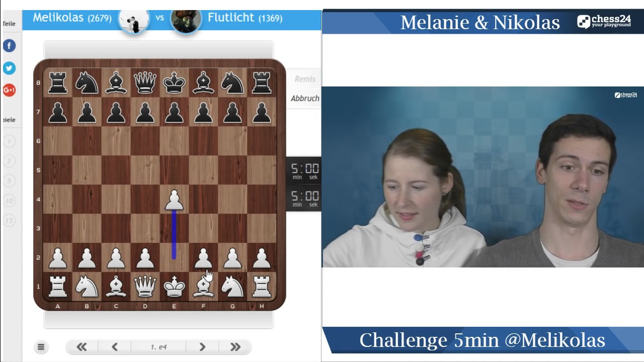Click the black pawn on h7
Viewport: 644px width, 362px height.
click(262, 112)
